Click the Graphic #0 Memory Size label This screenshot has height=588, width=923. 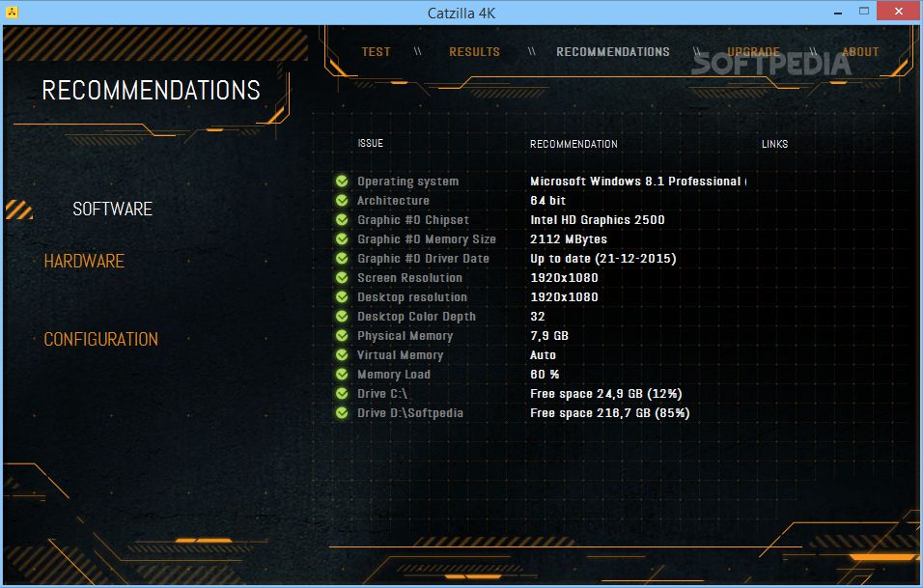[x=427, y=239]
